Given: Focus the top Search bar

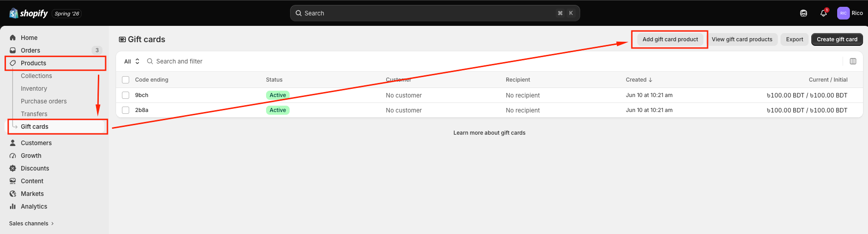Looking at the screenshot, I should click(x=435, y=13).
